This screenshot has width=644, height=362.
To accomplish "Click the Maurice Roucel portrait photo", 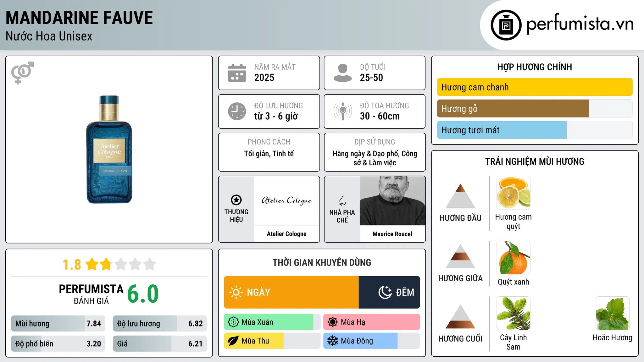I will (392, 200).
